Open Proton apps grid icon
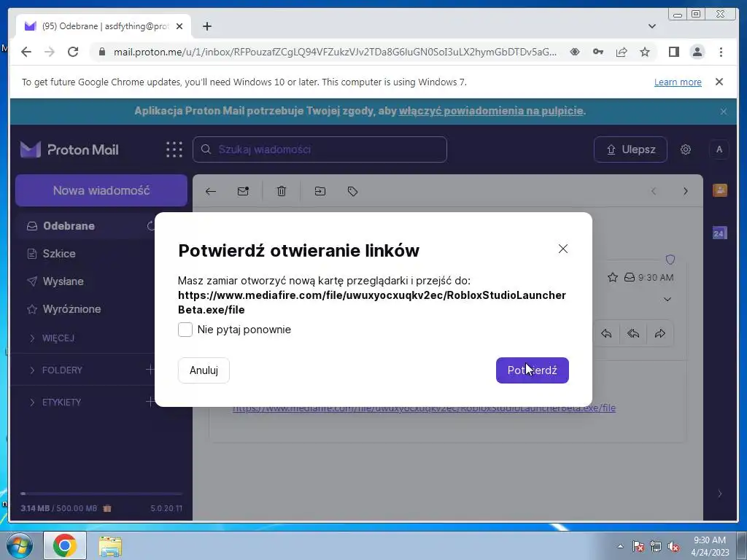Screen dimensions: 747x560 click(174, 149)
